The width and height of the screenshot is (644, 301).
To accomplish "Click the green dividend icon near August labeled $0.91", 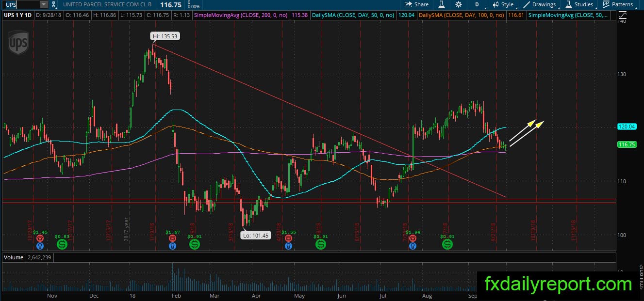I will 447,245.
